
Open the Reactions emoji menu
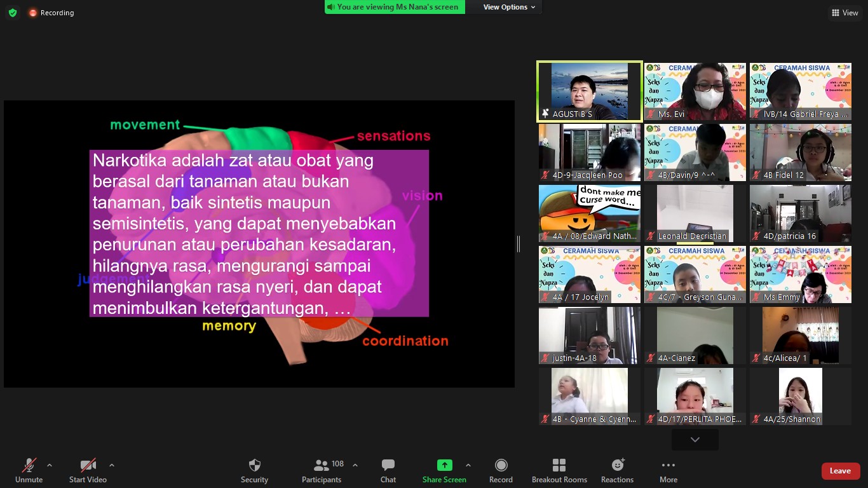617,465
